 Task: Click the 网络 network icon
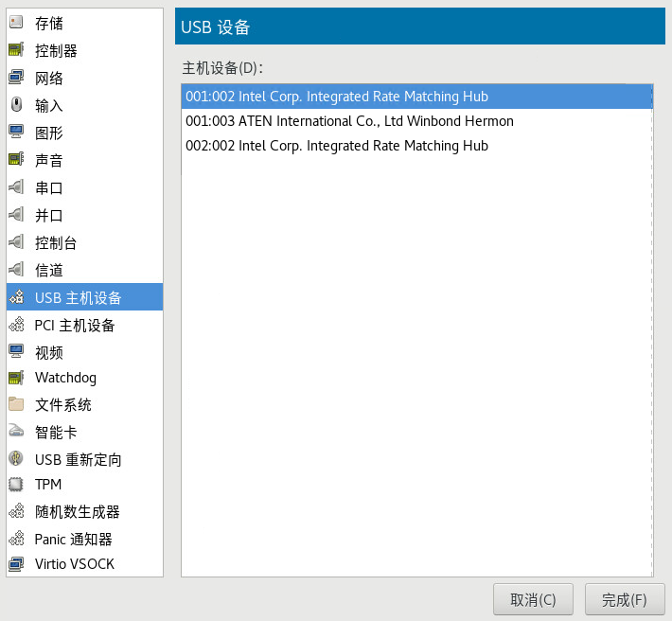16,77
